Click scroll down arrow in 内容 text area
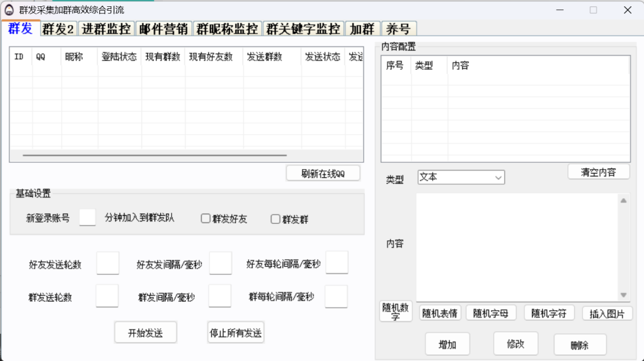 [x=623, y=295]
